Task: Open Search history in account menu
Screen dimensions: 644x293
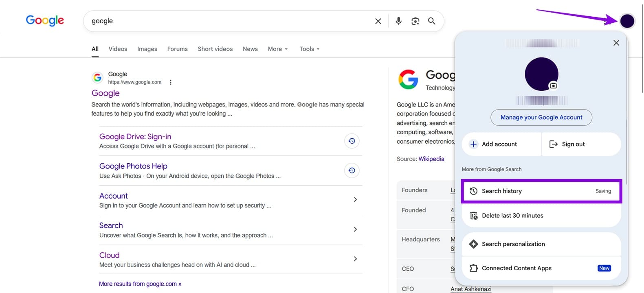Action: point(541,191)
